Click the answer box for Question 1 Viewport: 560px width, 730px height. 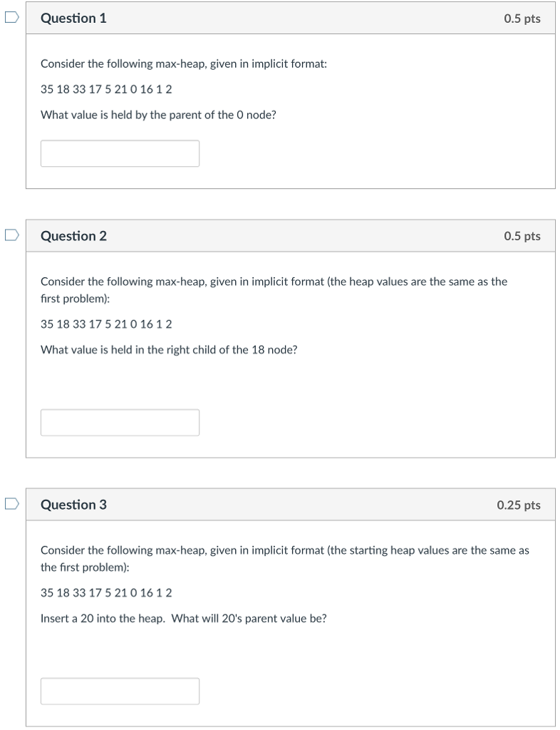(x=120, y=153)
